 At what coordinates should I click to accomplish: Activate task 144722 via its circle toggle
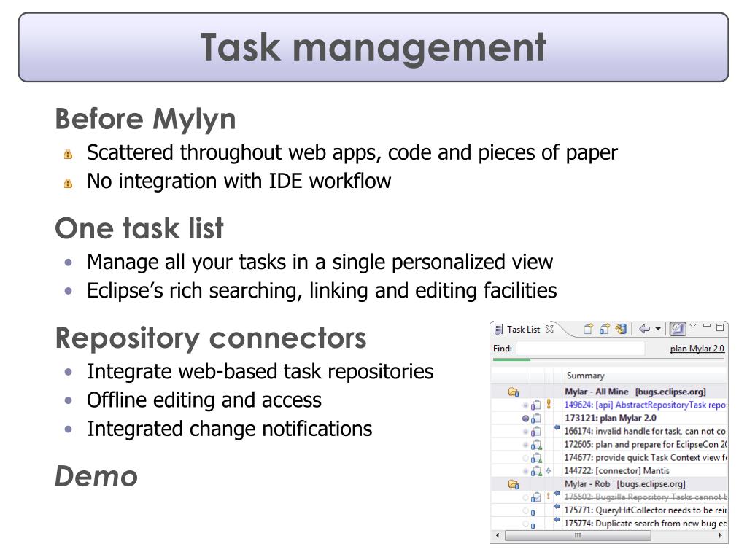click(x=525, y=471)
